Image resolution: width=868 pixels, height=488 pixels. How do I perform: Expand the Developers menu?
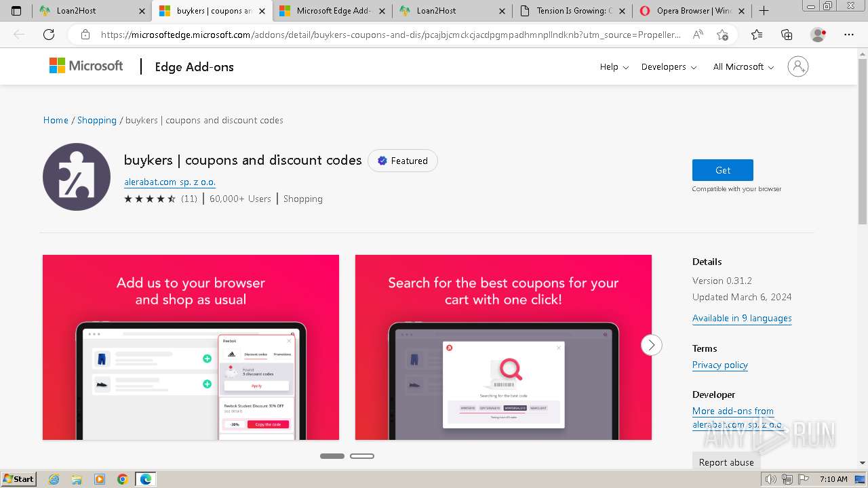click(669, 66)
